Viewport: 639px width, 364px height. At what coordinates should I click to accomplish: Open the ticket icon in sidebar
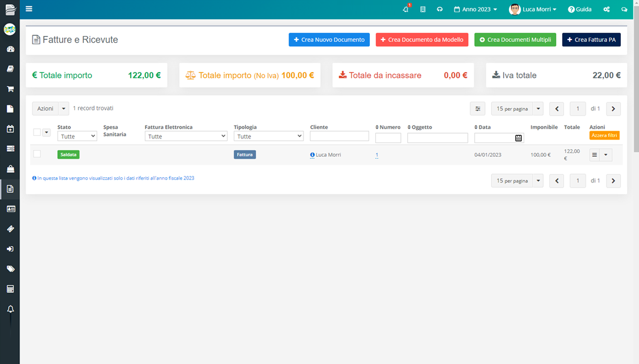click(x=10, y=229)
